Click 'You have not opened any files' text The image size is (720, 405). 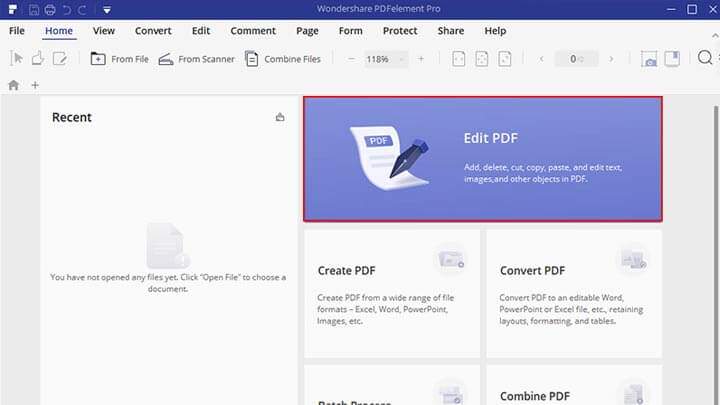click(168, 283)
